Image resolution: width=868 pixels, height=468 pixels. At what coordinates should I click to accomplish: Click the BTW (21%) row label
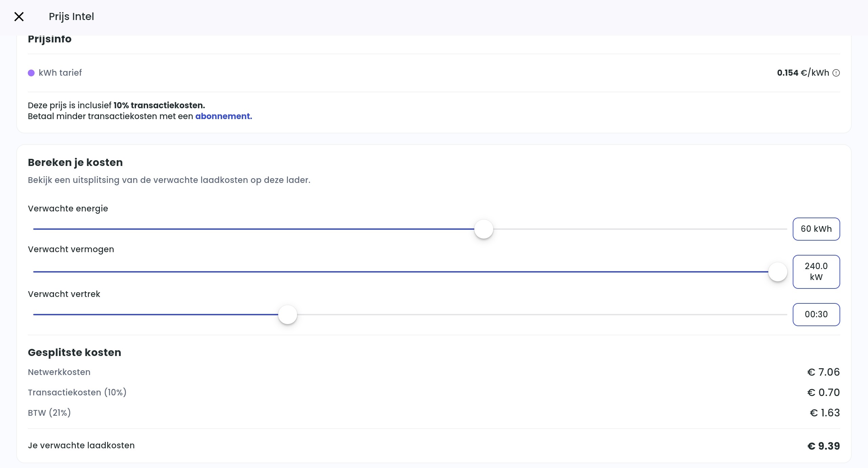(49, 413)
